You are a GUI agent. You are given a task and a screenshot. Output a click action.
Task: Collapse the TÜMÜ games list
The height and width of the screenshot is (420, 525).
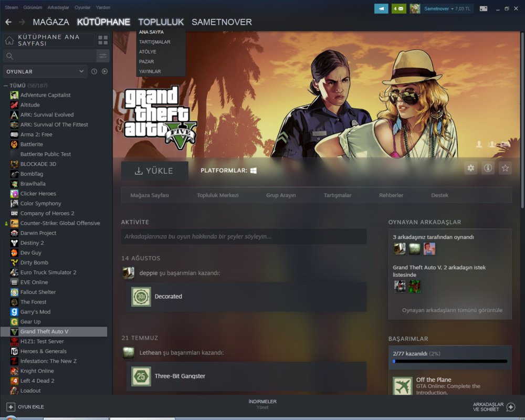point(6,86)
